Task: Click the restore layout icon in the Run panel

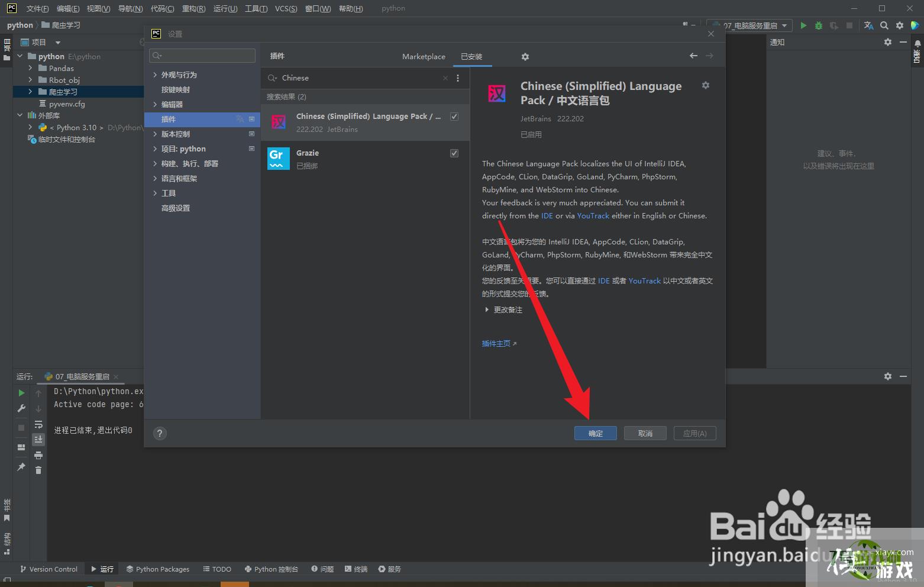Action: click(x=22, y=447)
